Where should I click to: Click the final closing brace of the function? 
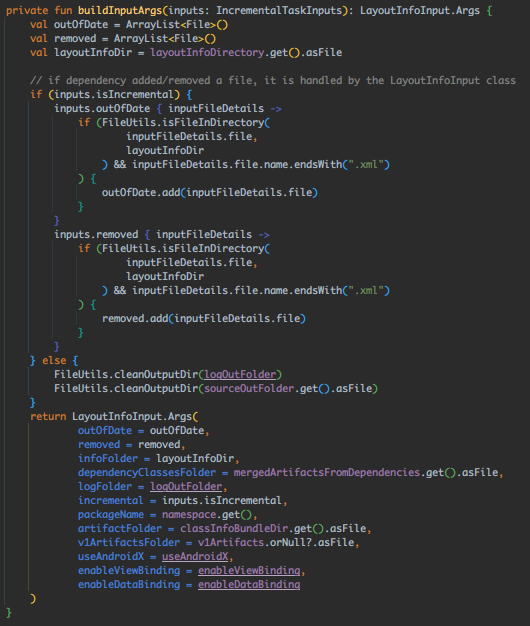click(9, 612)
